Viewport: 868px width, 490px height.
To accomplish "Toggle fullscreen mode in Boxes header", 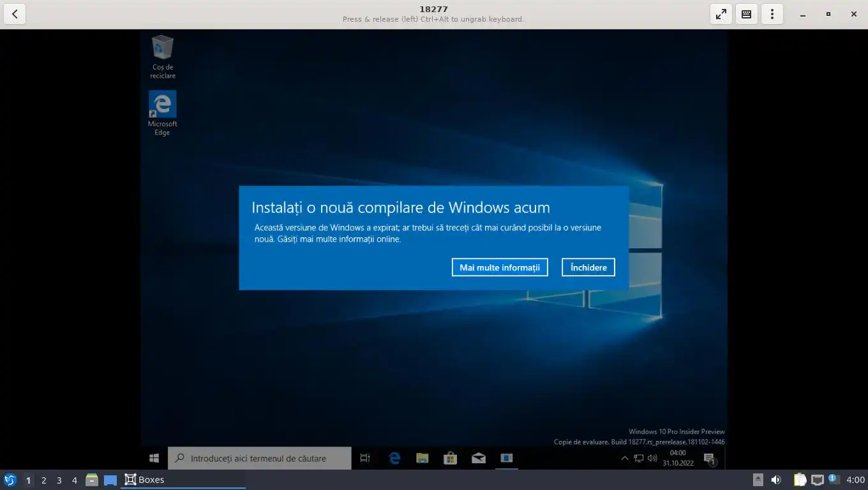I will point(721,13).
